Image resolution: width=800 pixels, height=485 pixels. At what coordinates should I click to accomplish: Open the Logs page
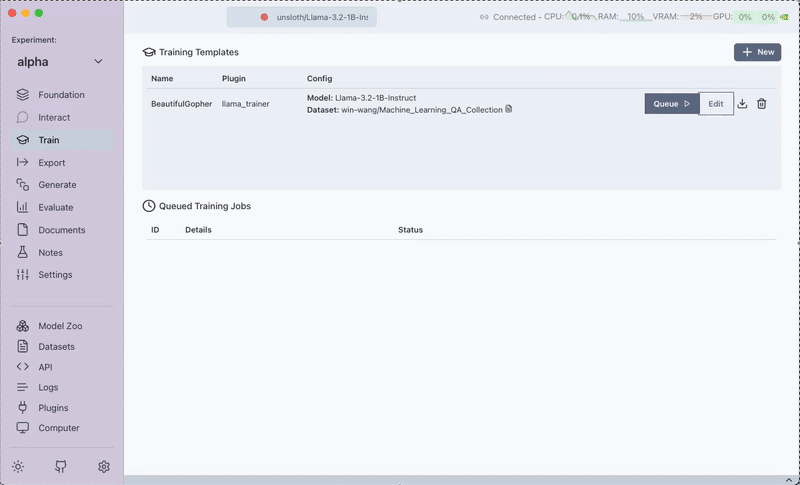48,387
